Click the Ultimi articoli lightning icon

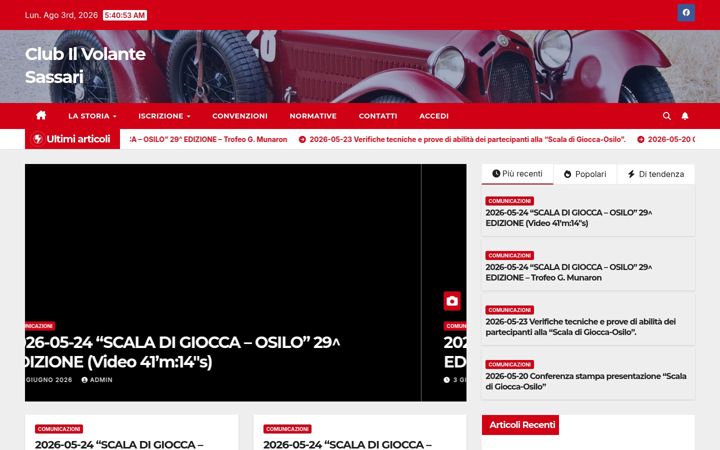click(38, 139)
